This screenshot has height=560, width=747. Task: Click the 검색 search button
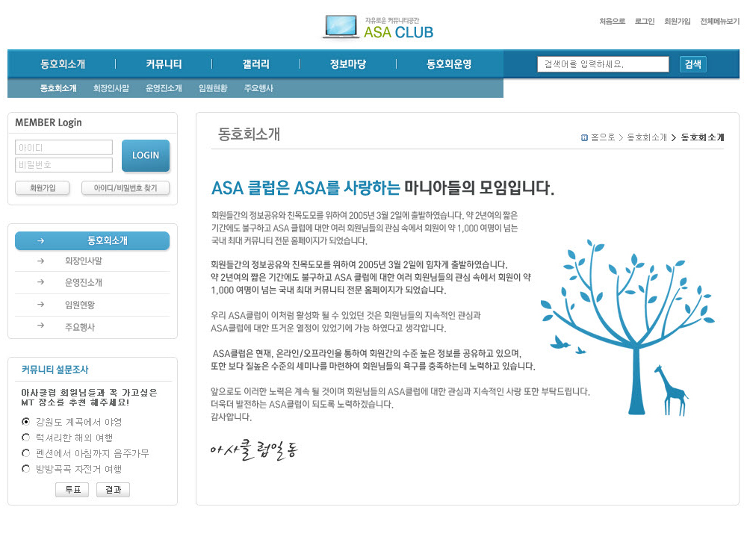point(692,64)
